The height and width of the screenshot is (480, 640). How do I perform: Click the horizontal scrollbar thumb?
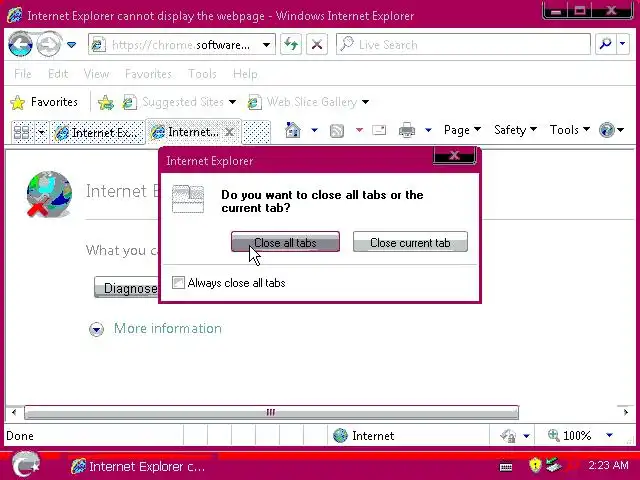[x=271, y=412]
